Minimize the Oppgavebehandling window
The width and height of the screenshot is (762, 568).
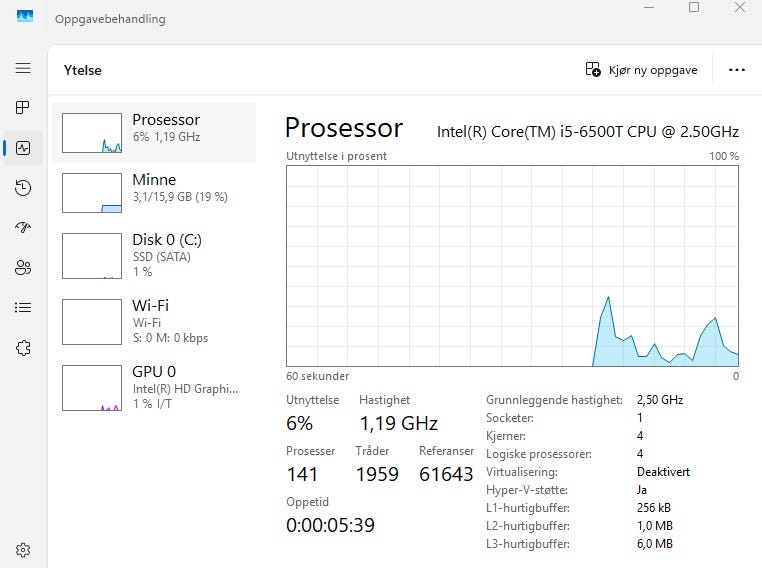[x=649, y=7]
